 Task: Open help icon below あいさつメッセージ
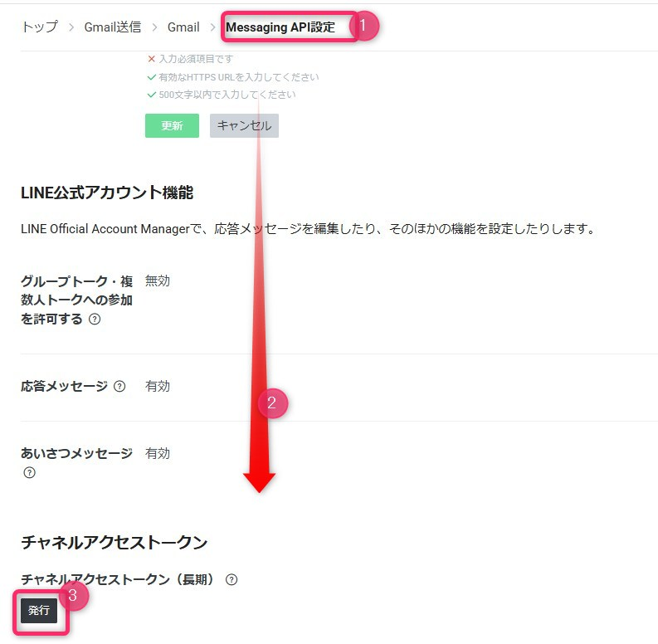click(29, 472)
